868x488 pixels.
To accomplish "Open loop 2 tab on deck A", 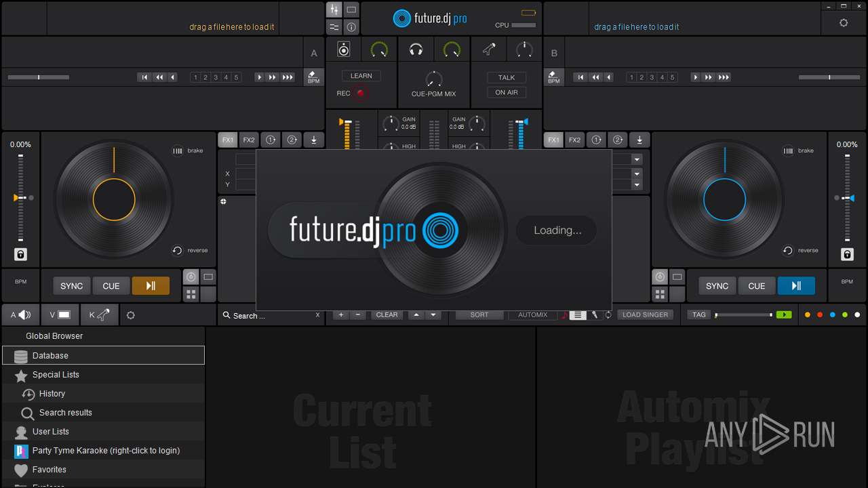I will [x=292, y=140].
